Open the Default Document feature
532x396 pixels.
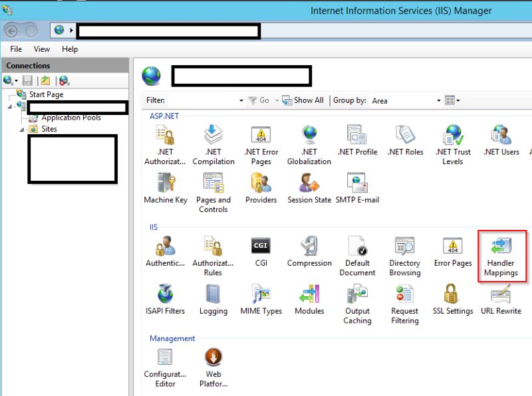click(x=357, y=252)
